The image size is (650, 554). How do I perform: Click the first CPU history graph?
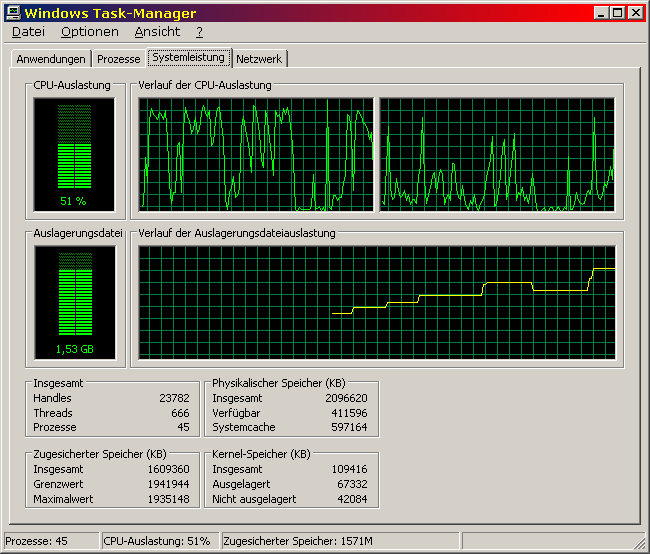tap(256, 154)
